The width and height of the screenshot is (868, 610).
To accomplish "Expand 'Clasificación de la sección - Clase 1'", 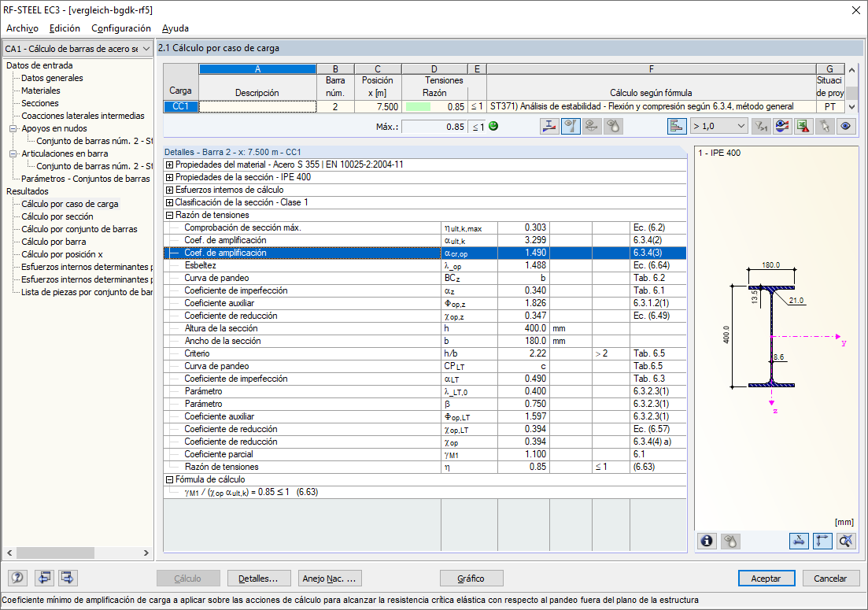I will click(170, 202).
